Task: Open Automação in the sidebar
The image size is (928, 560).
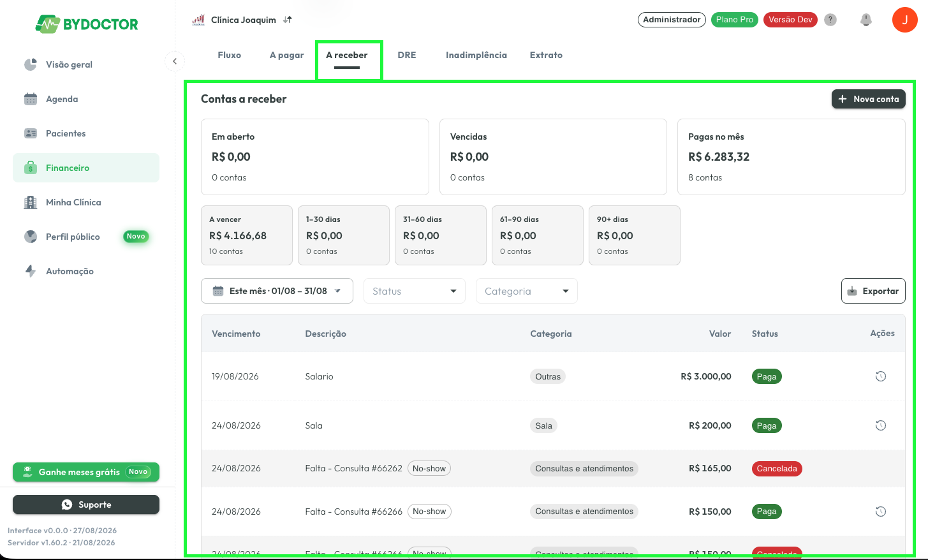Action: 86,271
